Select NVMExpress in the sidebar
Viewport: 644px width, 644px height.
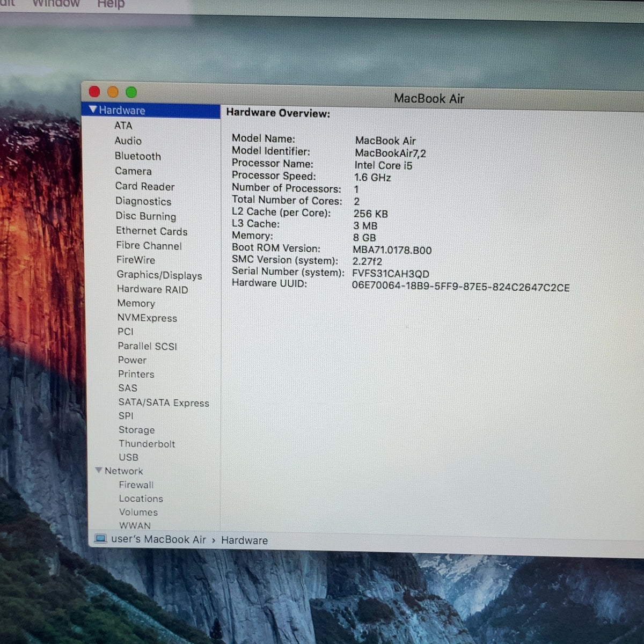pos(147,318)
